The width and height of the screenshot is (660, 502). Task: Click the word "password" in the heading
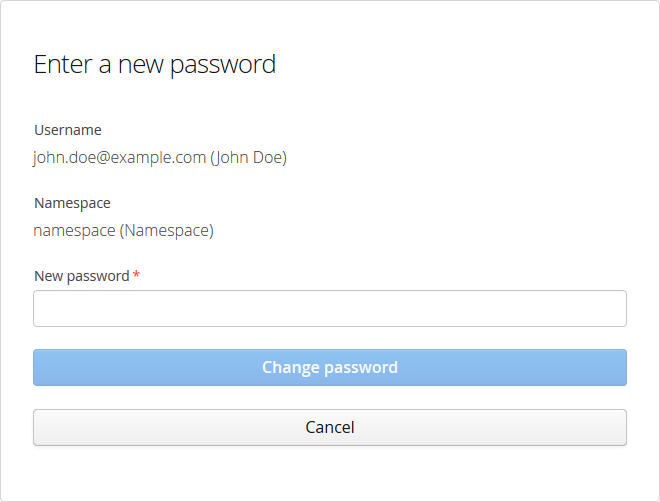[x=223, y=65]
